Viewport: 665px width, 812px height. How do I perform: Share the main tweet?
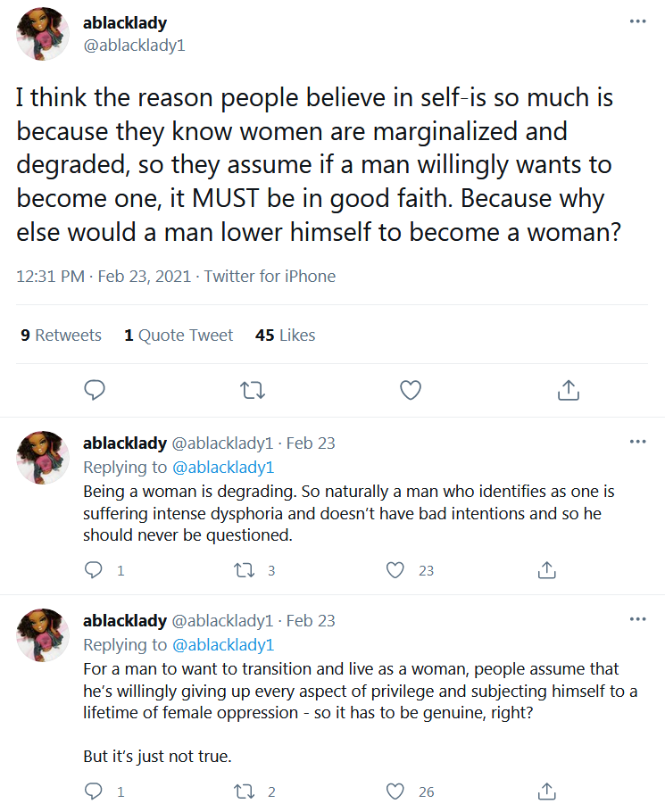tap(568, 390)
